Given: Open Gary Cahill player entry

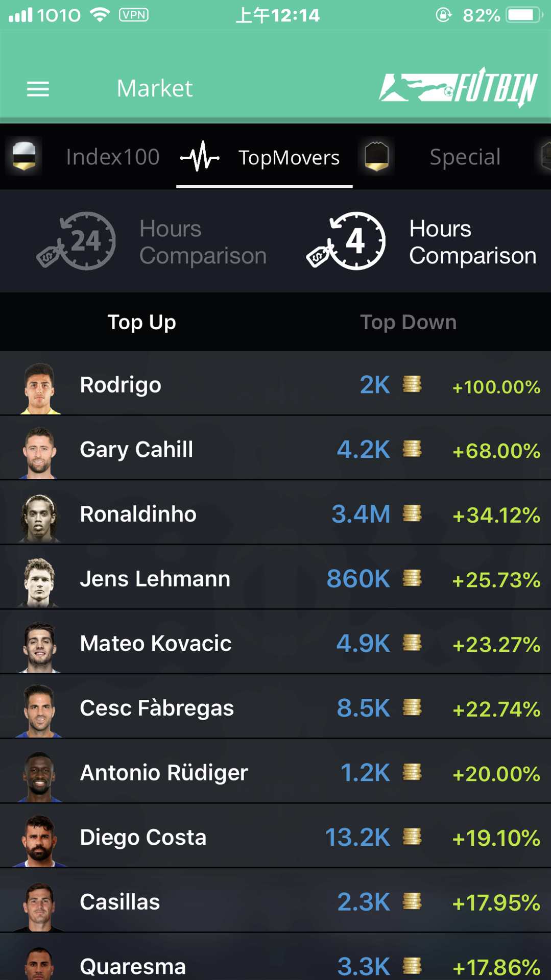Looking at the screenshot, I should [276, 449].
